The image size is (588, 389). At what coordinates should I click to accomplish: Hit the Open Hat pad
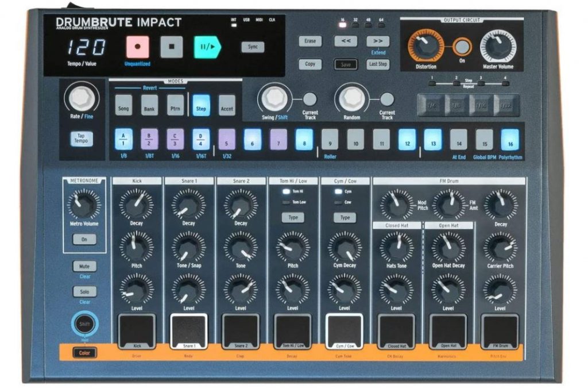[x=448, y=332]
